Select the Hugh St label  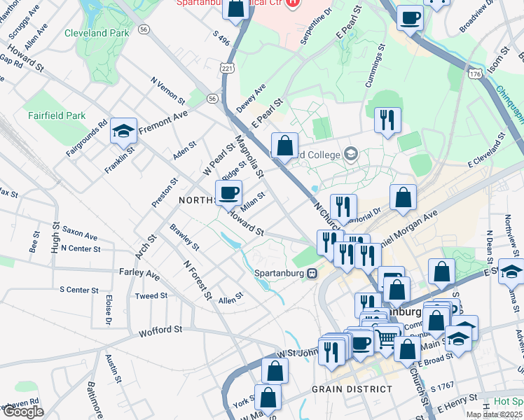(x=55, y=237)
